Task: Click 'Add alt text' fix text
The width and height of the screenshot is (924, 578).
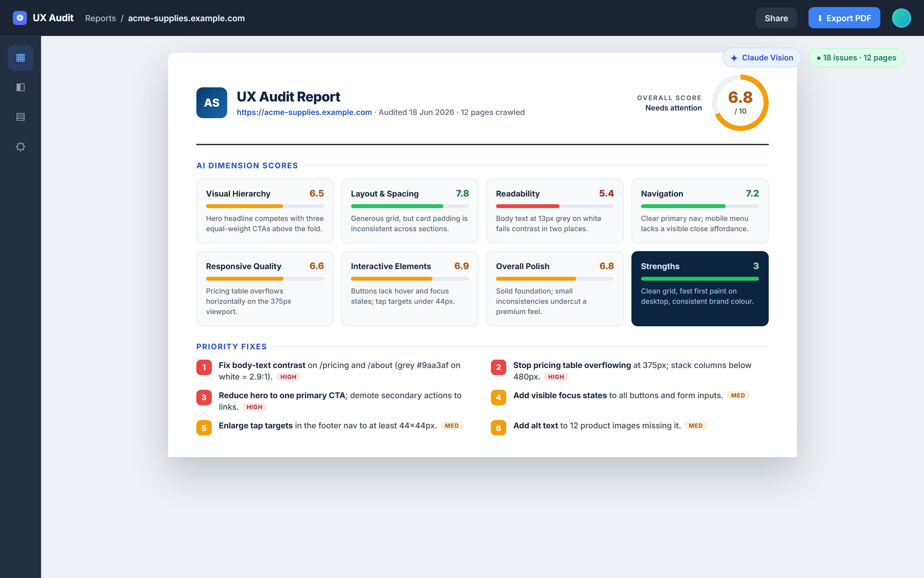Action: point(536,426)
